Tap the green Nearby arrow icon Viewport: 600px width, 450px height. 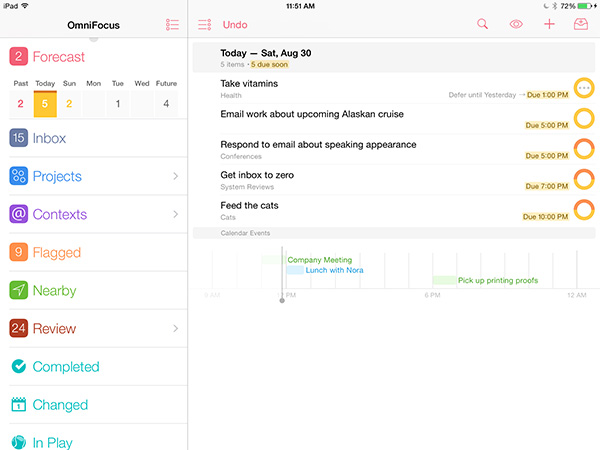point(18,290)
